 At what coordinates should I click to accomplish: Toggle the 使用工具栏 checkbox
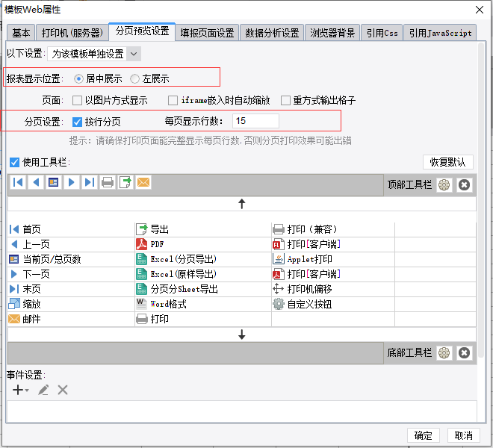pos(14,162)
